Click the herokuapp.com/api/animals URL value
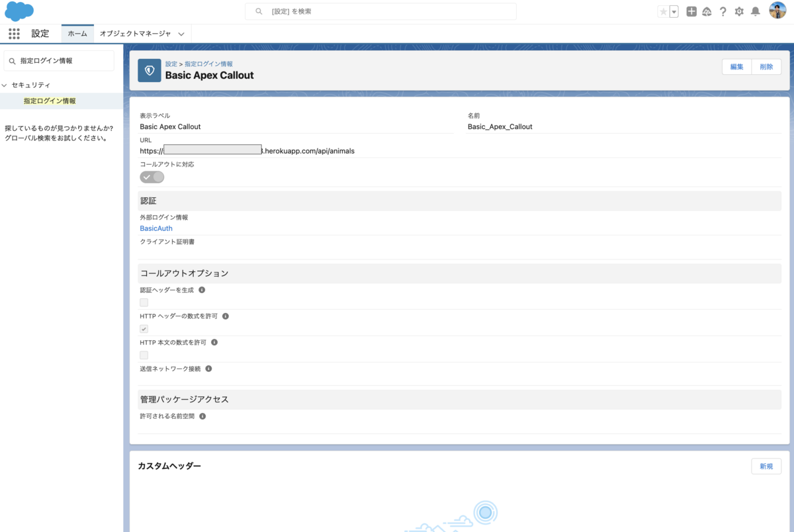Viewport: 794px width, 532px height. point(247,151)
